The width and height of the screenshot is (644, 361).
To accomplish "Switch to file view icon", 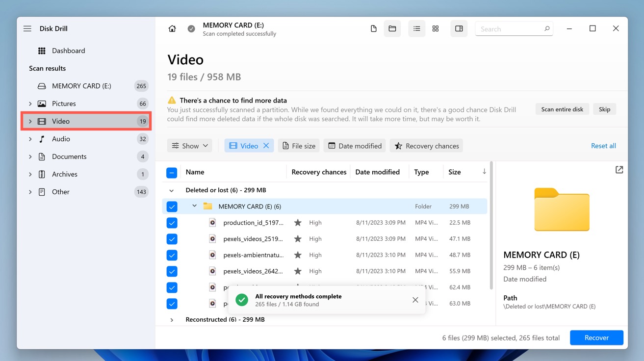I will pyautogui.click(x=374, y=29).
